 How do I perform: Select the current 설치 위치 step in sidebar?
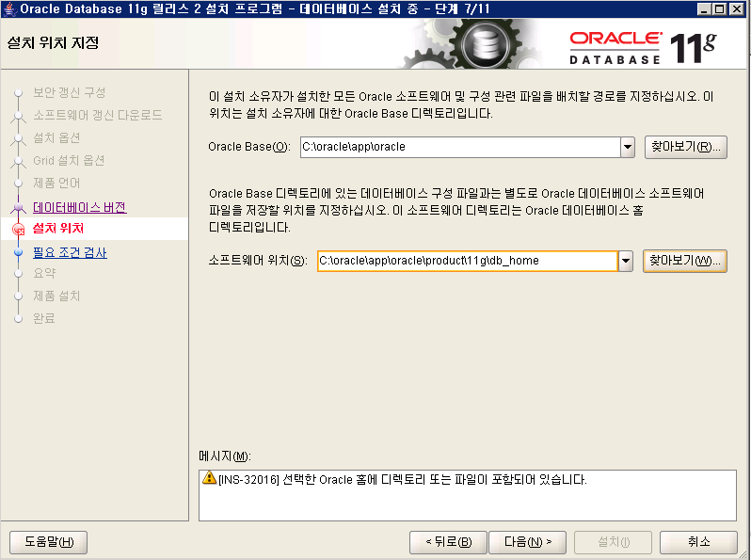58,229
